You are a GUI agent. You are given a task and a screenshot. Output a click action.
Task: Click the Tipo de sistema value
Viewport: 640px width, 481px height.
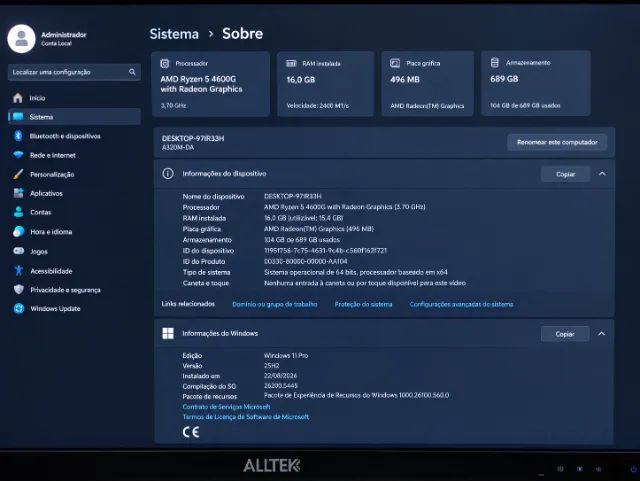tap(356, 272)
